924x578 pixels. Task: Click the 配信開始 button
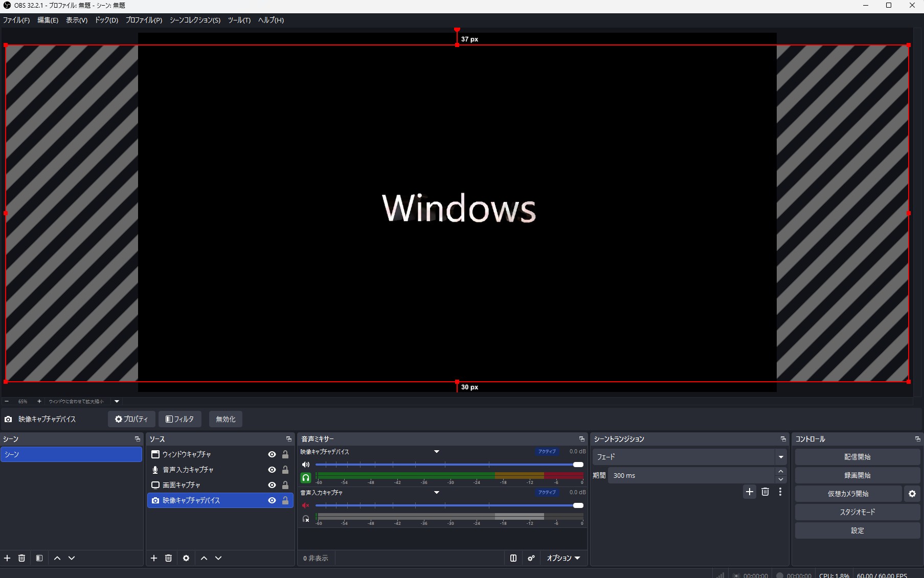tap(857, 457)
